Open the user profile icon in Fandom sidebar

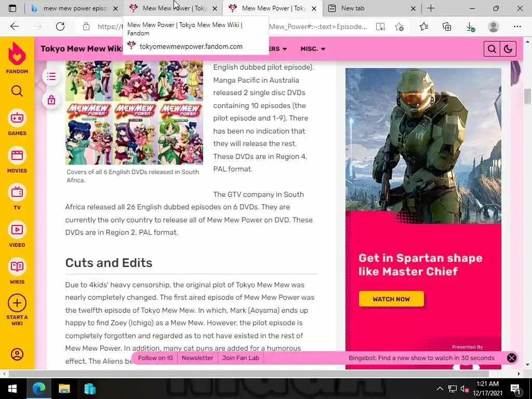17,354
